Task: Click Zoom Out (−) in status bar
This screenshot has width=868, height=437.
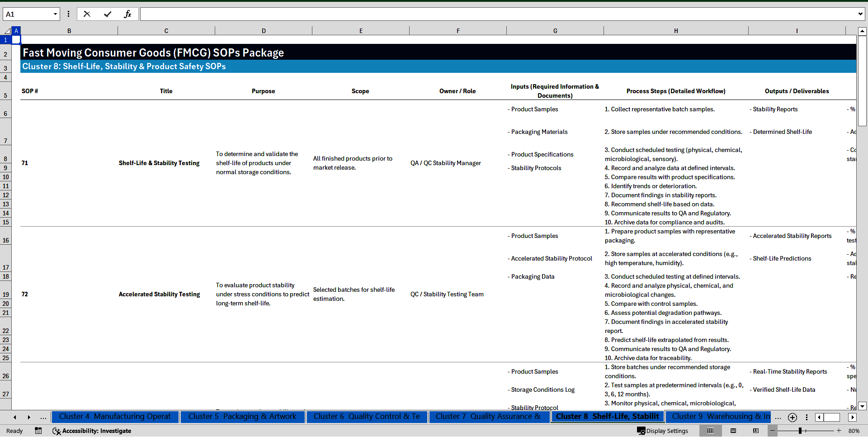Action: (x=772, y=431)
